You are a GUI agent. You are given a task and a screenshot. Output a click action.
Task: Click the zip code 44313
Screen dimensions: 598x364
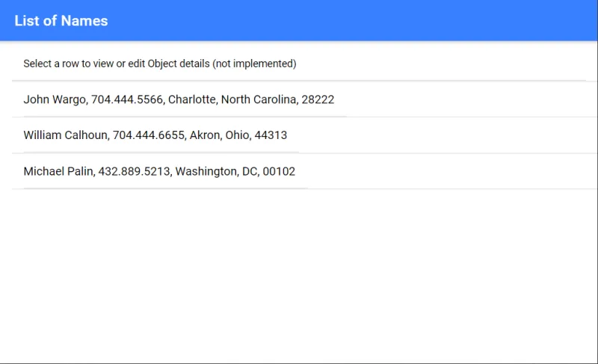click(x=271, y=135)
